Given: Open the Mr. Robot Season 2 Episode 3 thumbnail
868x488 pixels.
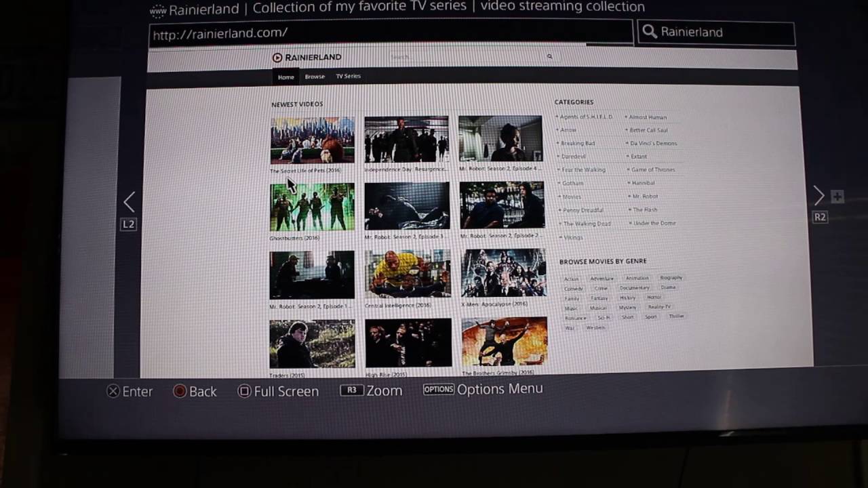Looking at the screenshot, I should [407, 206].
